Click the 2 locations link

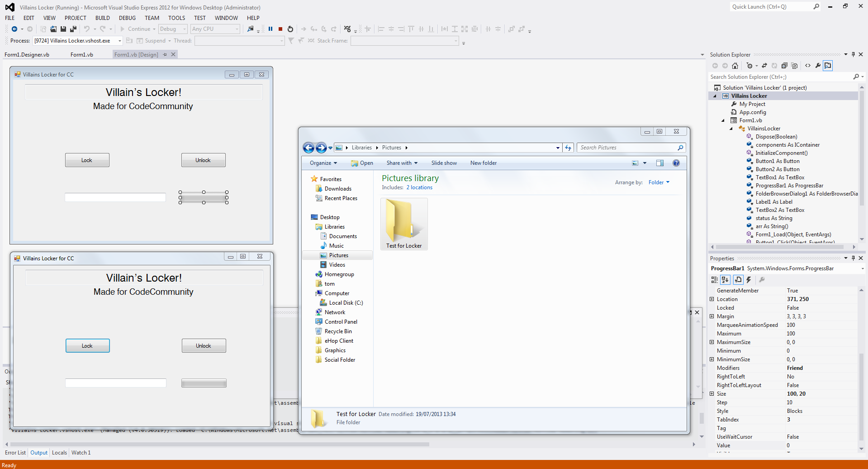(419, 187)
